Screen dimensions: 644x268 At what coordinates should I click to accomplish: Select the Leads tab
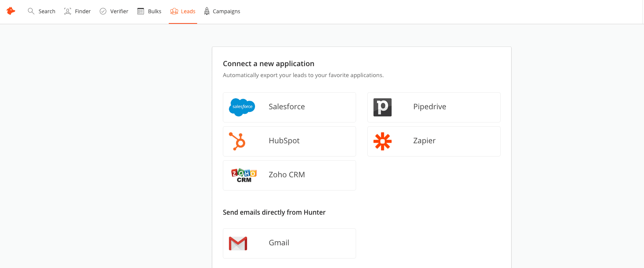[x=183, y=11]
